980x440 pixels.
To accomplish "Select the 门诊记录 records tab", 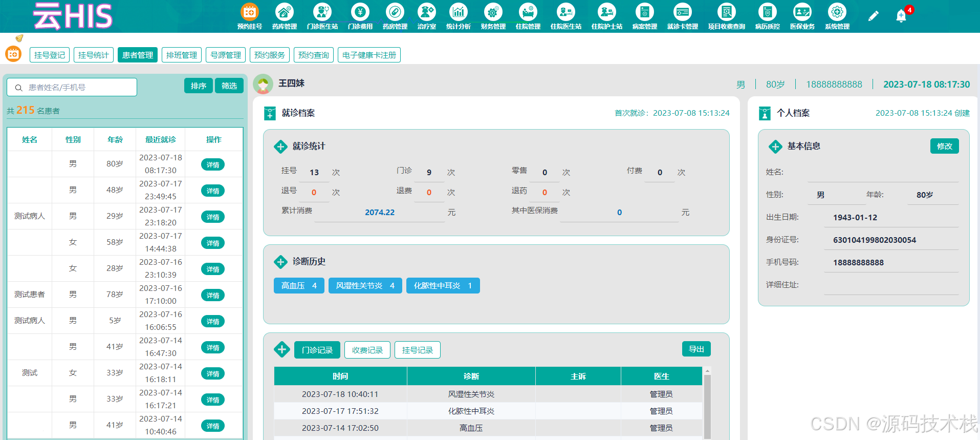I will click(x=317, y=350).
